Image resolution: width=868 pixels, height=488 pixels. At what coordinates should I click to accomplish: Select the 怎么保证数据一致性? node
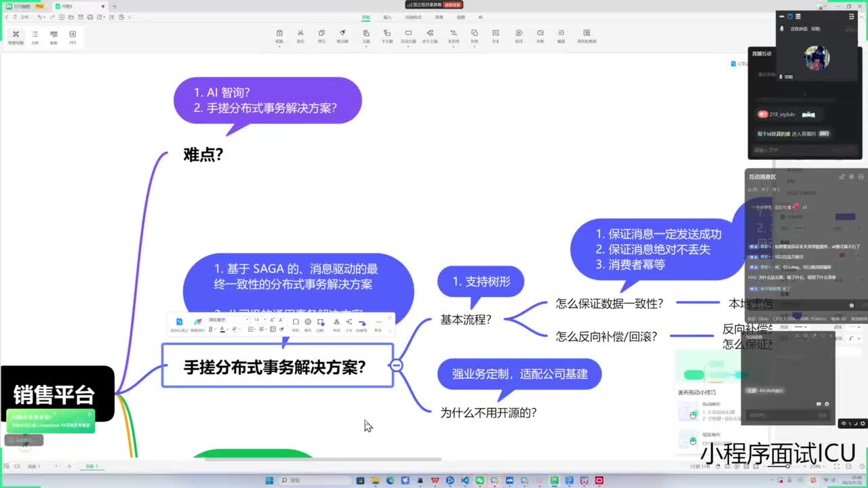tap(609, 304)
